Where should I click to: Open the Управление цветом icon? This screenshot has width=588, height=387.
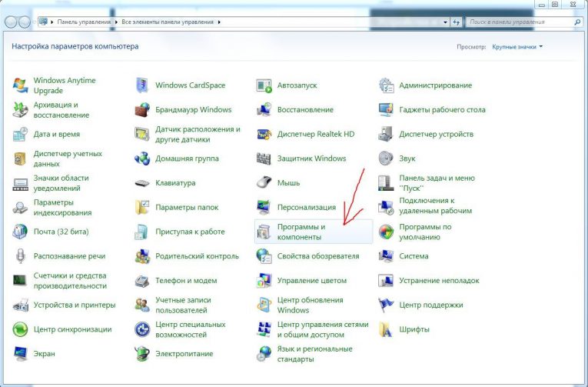(x=264, y=281)
